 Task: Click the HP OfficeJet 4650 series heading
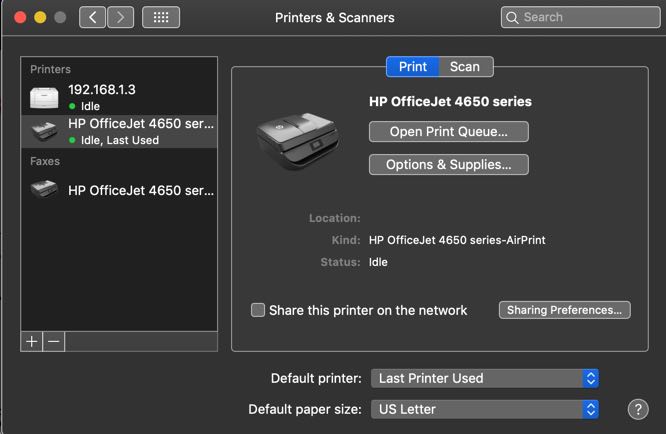[450, 101]
